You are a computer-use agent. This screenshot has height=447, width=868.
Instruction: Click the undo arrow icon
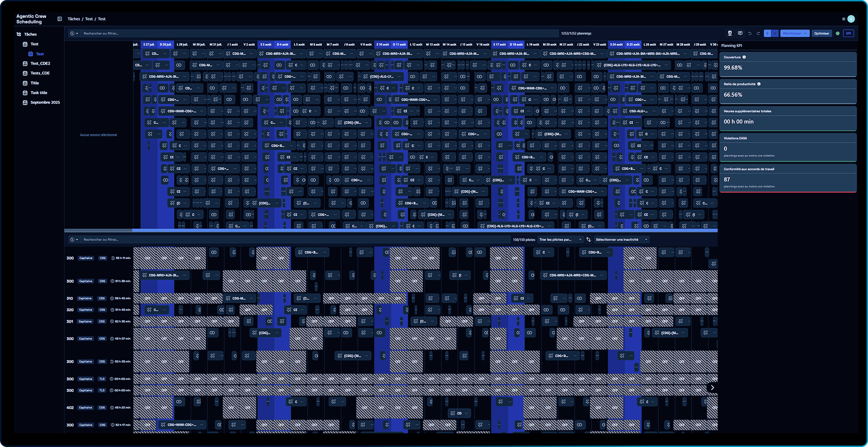[x=750, y=33]
